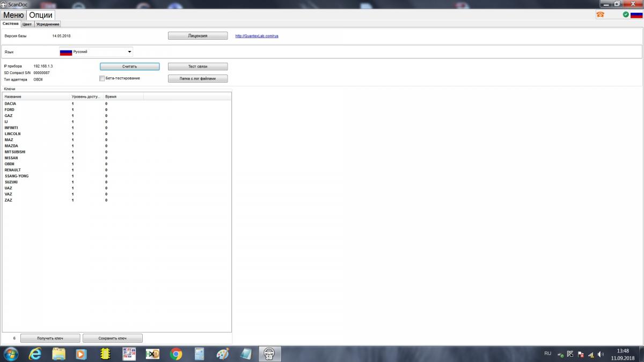Switch to the Система tab
Image resolution: width=644 pixels, height=362 pixels.
point(11,24)
